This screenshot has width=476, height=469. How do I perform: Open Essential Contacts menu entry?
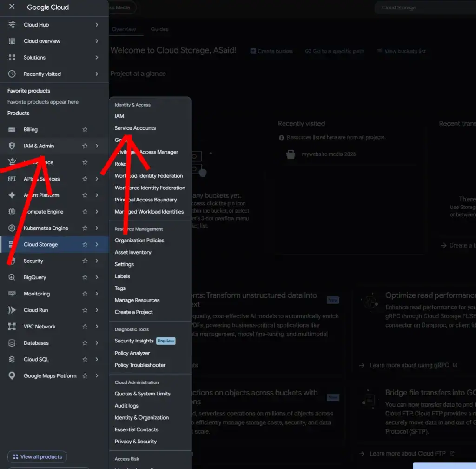click(x=136, y=429)
